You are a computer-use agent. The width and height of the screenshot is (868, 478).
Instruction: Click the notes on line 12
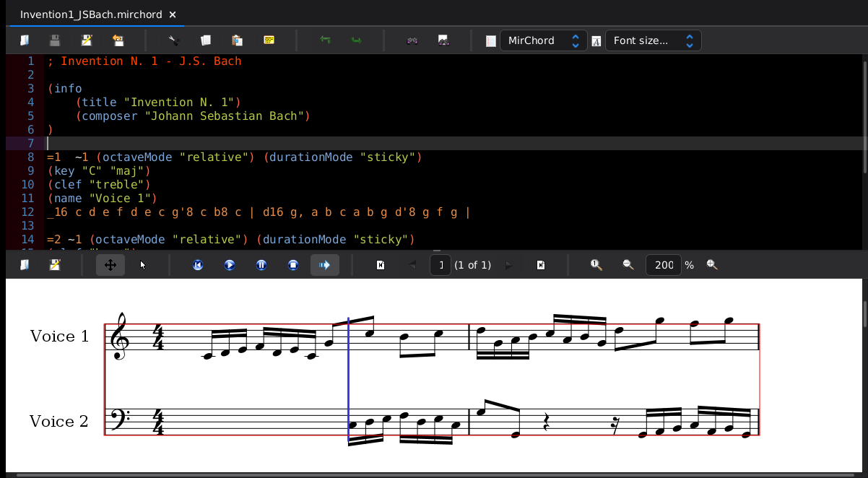click(x=259, y=212)
